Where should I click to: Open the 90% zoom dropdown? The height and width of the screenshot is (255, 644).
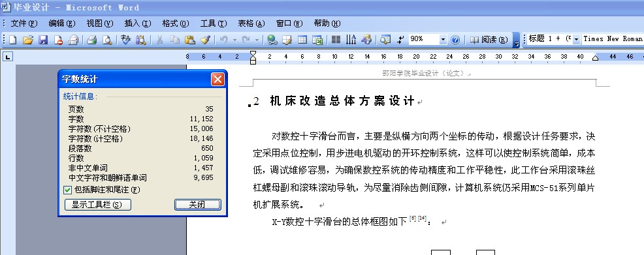tap(443, 40)
